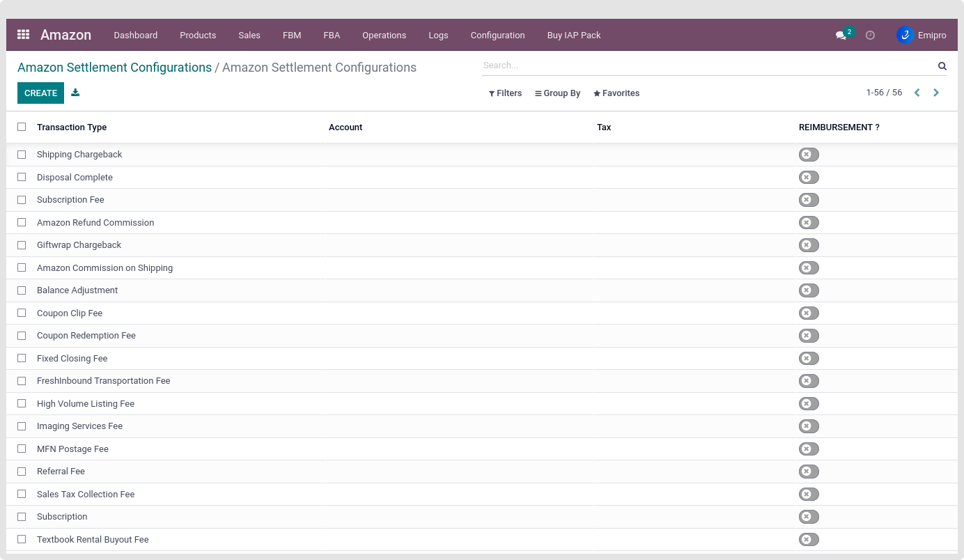
Task: Select all rows with header checkbox
Action: point(22,127)
